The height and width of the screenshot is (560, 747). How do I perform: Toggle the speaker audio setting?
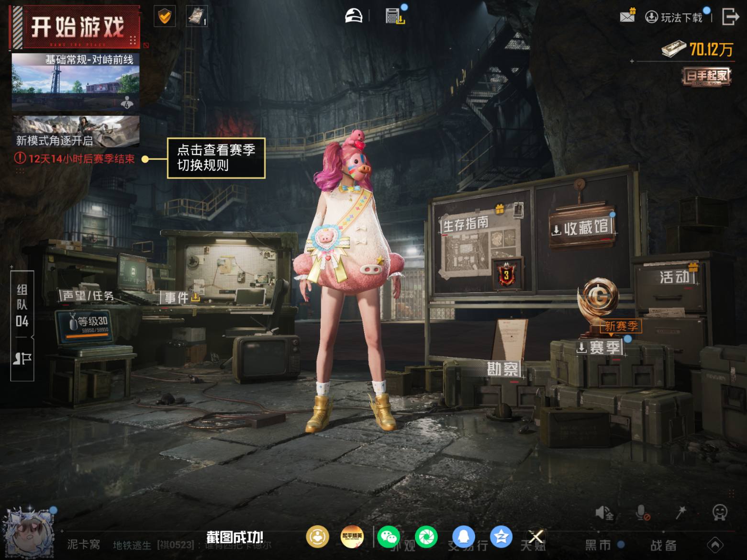[x=604, y=513]
